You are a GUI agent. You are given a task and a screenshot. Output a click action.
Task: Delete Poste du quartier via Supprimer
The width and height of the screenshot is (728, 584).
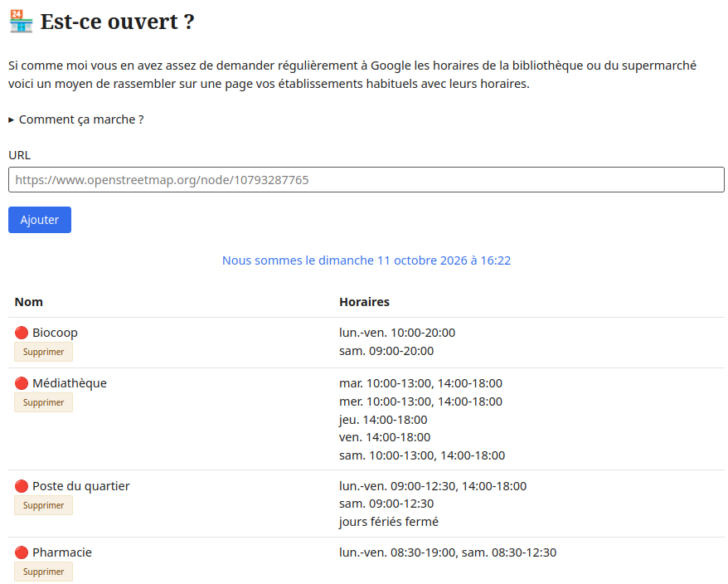pos(43,505)
